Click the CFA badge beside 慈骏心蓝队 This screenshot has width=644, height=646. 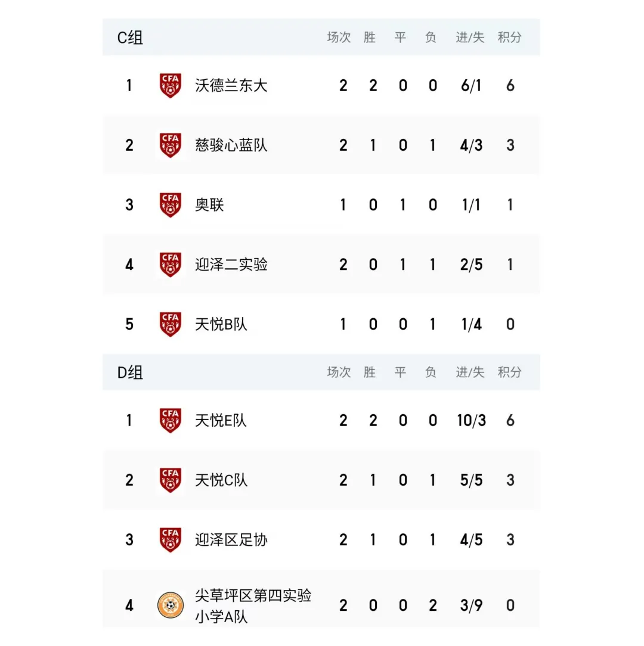tap(171, 145)
